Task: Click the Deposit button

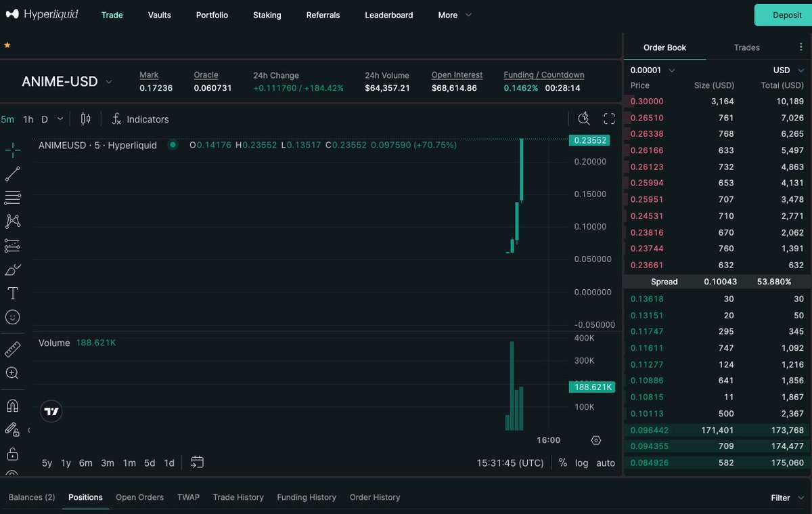Action: pos(786,14)
